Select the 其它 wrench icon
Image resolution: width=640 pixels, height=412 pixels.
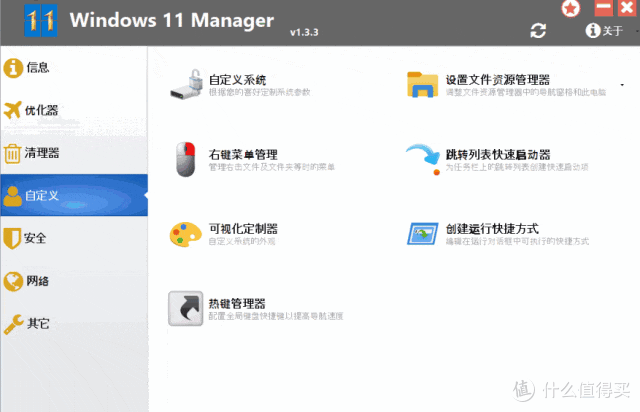(13, 325)
